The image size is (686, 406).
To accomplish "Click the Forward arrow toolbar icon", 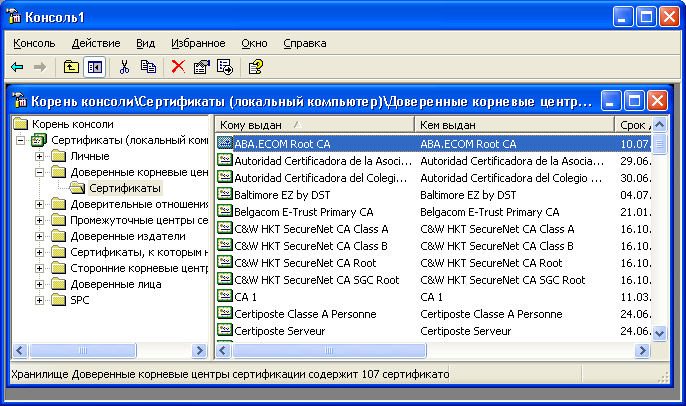I will (x=40, y=67).
